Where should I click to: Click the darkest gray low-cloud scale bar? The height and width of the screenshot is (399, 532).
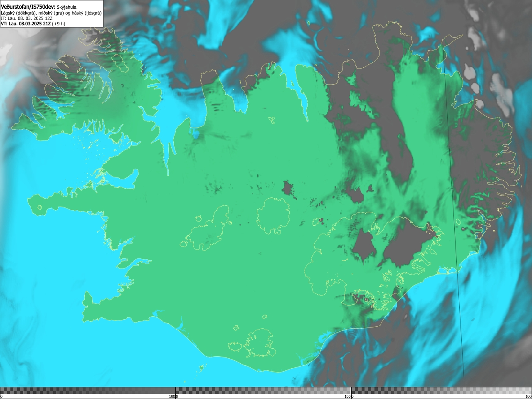pos(88,391)
